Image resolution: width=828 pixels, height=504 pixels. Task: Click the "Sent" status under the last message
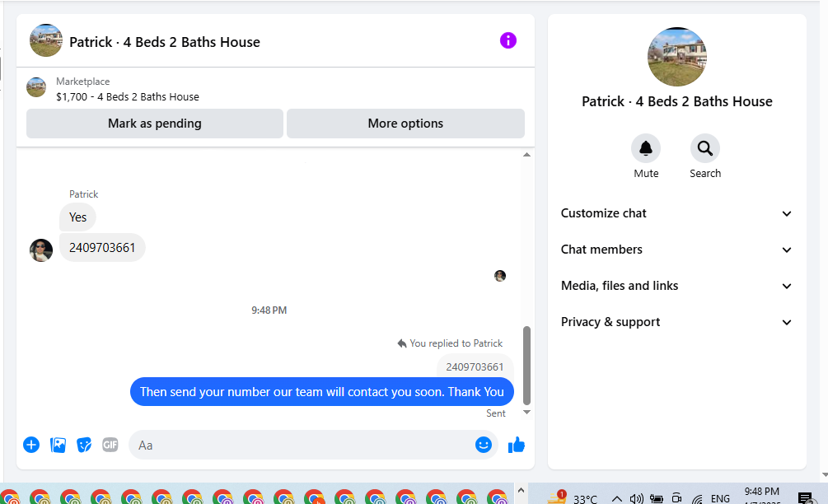tap(496, 413)
